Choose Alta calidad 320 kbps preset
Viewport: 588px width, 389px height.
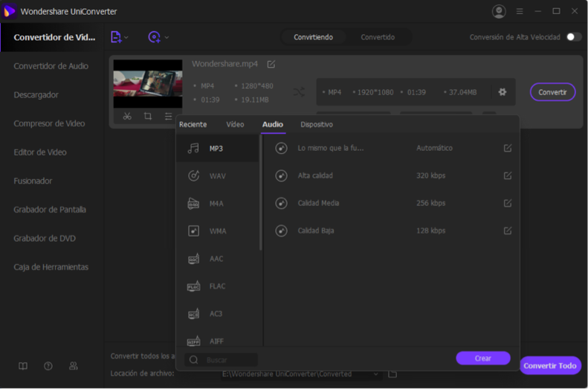point(392,176)
